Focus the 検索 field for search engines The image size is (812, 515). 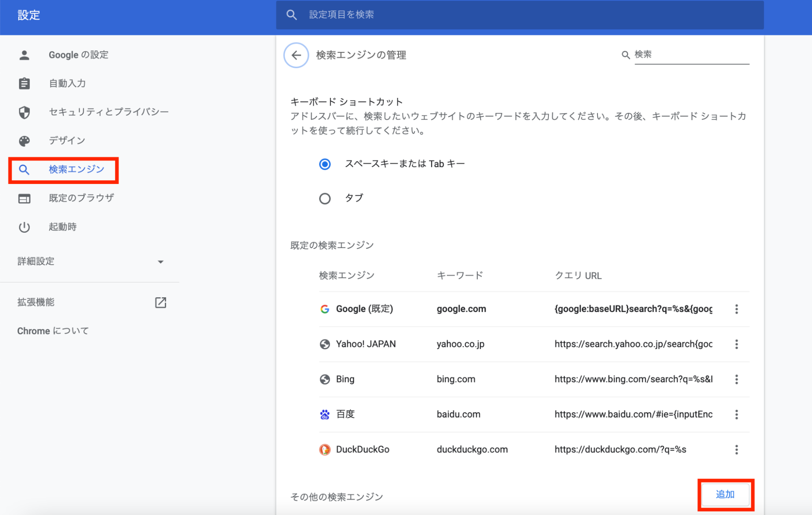pyautogui.click(x=691, y=55)
